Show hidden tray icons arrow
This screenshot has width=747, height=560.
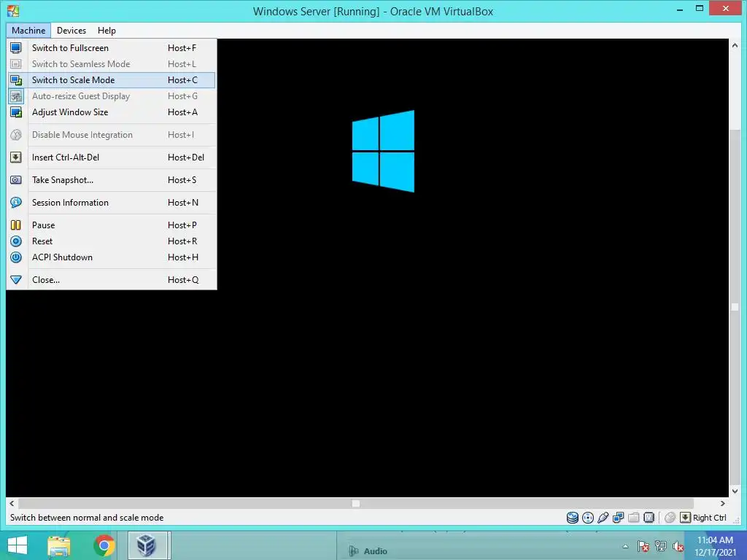(x=625, y=547)
